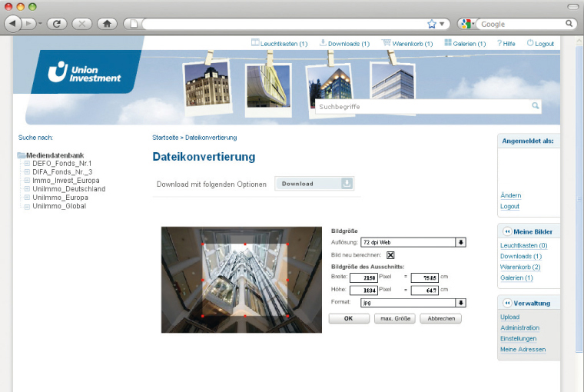Image resolution: width=584 pixels, height=392 pixels.
Task: Collapse the Verwaltung sidebar panel
Action: point(507,303)
